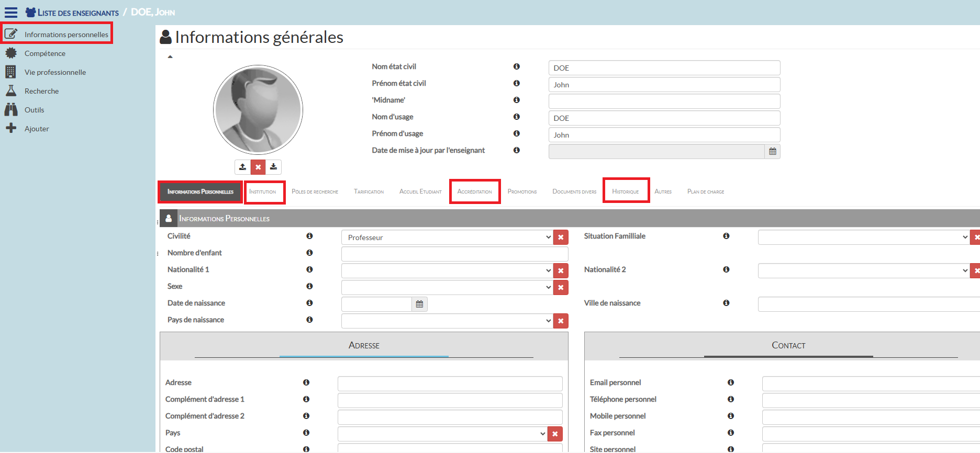
Task: Collapse the general information section arrow
Action: pos(170,56)
